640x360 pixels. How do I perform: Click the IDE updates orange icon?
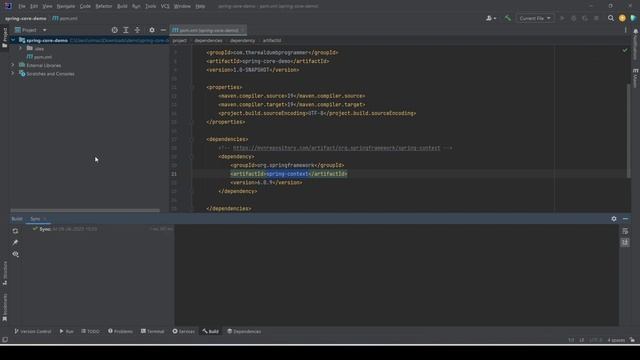(x=622, y=18)
